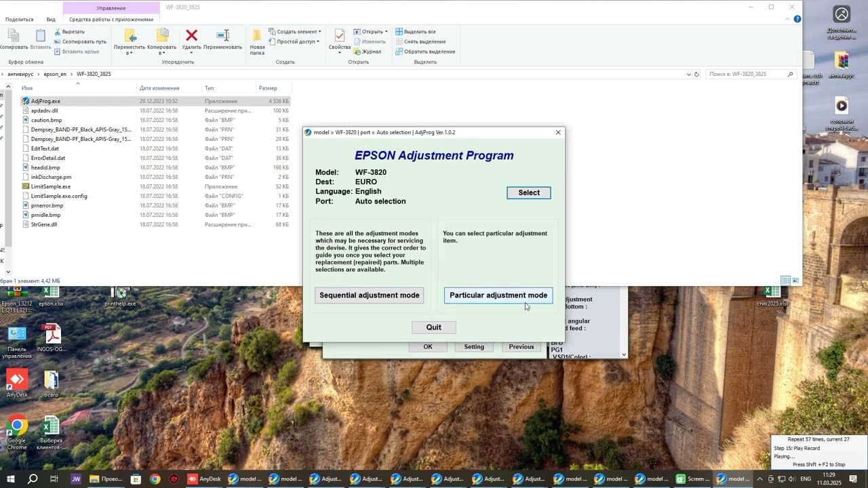Viewport: 868px width, 488px height.
Task: Click Quit in the Epson Adjustment Program
Action: point(434,327)
